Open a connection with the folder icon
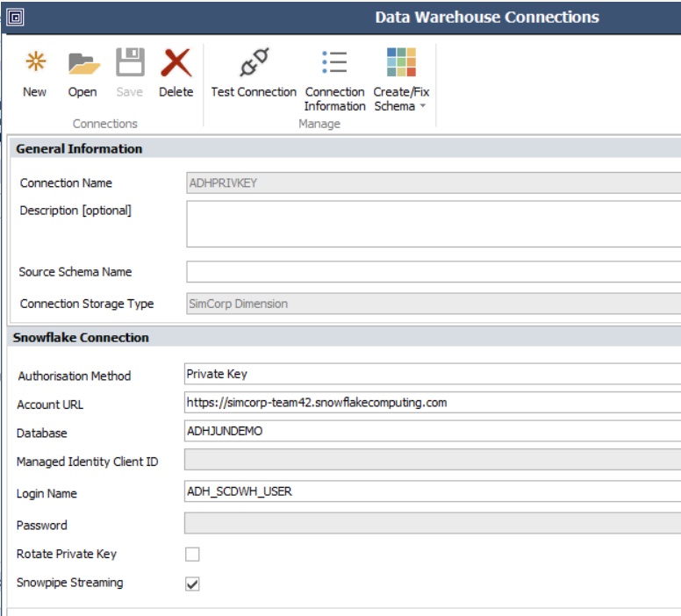Image resolution: width=681 pixels, height=616 pixels. tap(84, 63)
